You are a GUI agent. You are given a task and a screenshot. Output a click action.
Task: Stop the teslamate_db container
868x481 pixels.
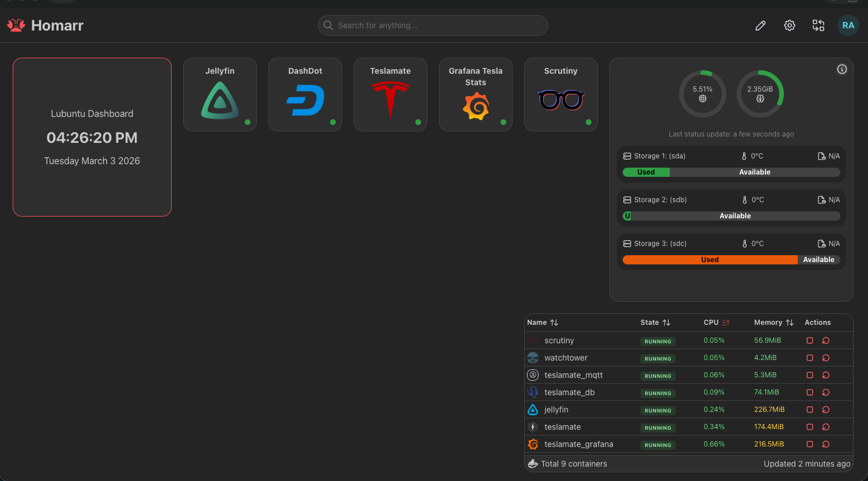coord(810,392)
